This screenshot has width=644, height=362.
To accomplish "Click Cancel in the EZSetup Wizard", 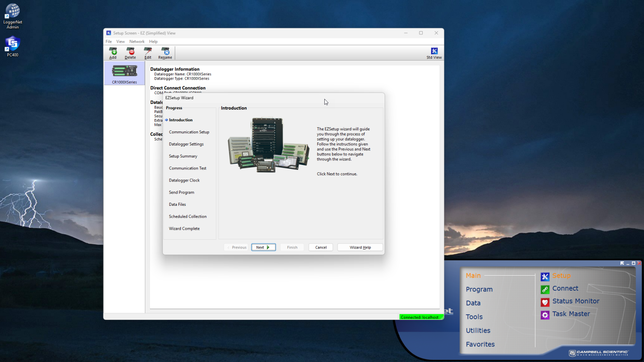I will [321, 247].
